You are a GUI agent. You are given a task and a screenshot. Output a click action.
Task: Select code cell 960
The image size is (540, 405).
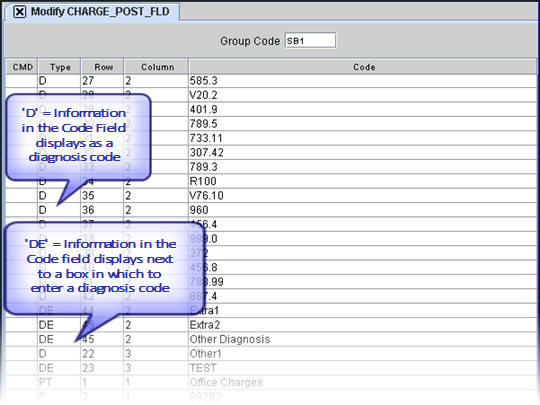[x=363, y=210]
